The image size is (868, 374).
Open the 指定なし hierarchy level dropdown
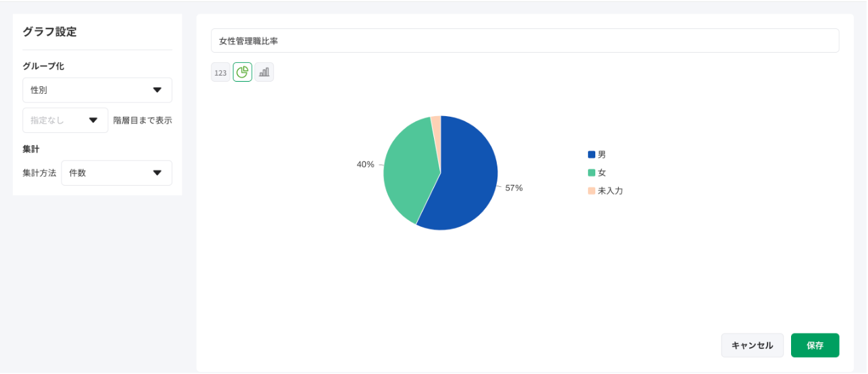click(x=65, y=120)
